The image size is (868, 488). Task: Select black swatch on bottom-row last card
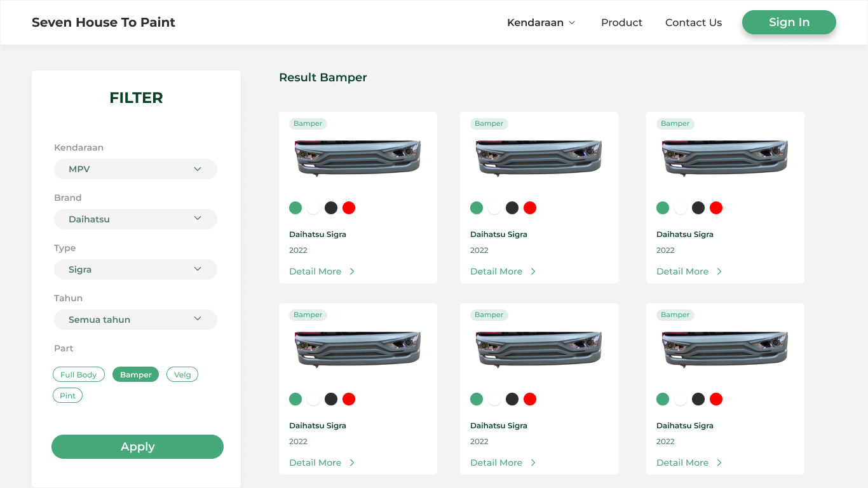(x=698, y=399)
